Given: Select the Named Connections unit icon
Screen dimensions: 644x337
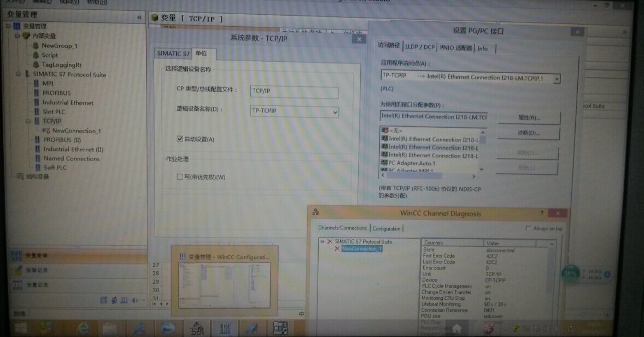Looking at the screenshot, I should tap(37, 158).
